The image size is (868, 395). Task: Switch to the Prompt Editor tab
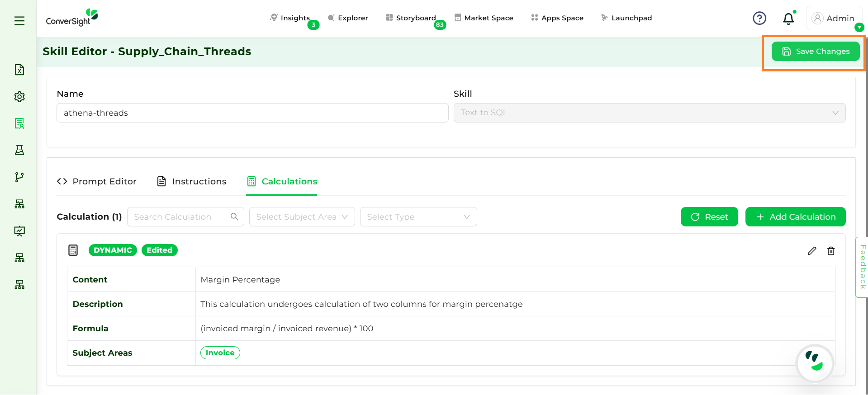(x=97, y=182)
